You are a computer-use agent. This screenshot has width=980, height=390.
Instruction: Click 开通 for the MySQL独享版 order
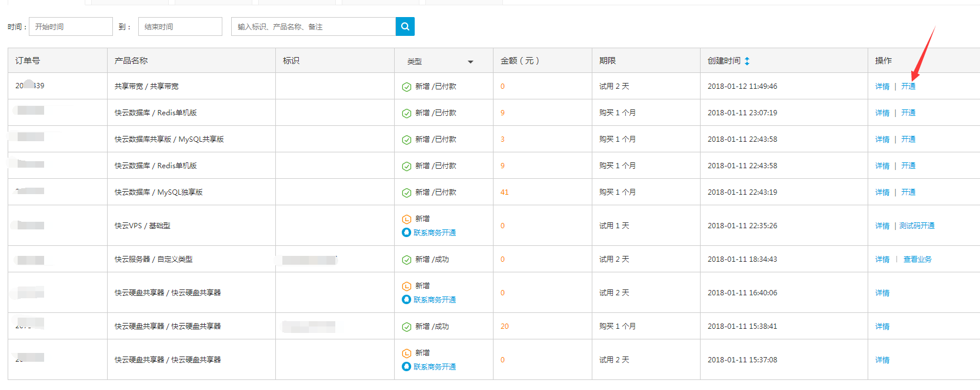[x=908, y=192]
